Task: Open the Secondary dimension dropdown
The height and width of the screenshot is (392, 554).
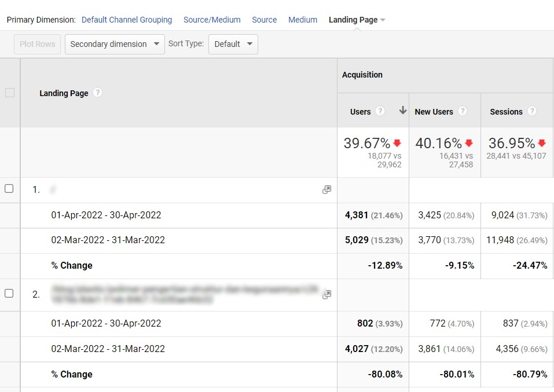Action: [115, 44]
